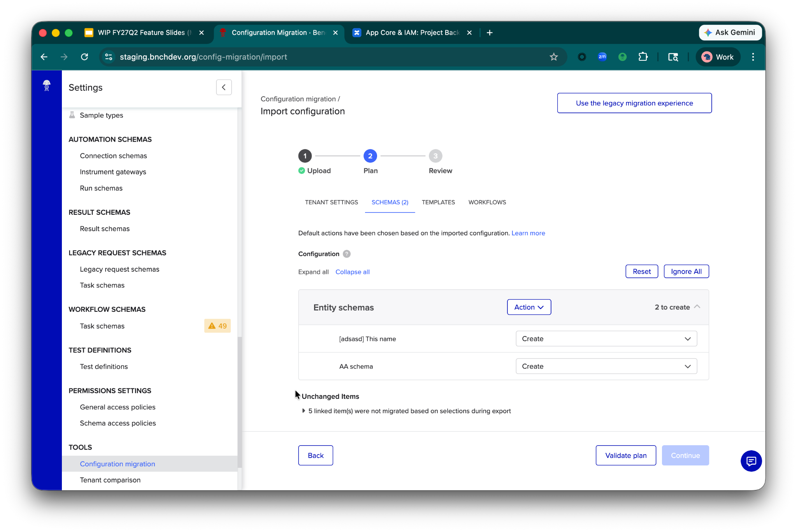This screenshot has width=797, height=532.
Task: Open Instrument gateways in sidebar
Action: tap(113, 172)
